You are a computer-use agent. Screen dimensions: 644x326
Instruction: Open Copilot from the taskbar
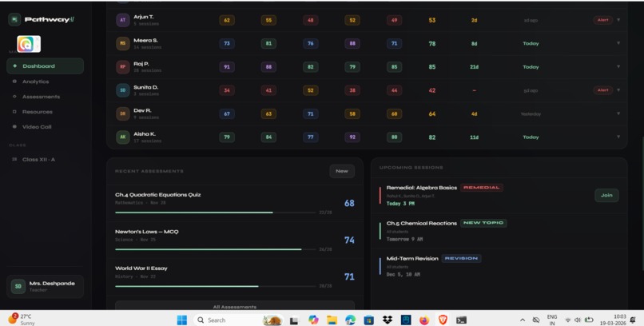pos(313,320)
